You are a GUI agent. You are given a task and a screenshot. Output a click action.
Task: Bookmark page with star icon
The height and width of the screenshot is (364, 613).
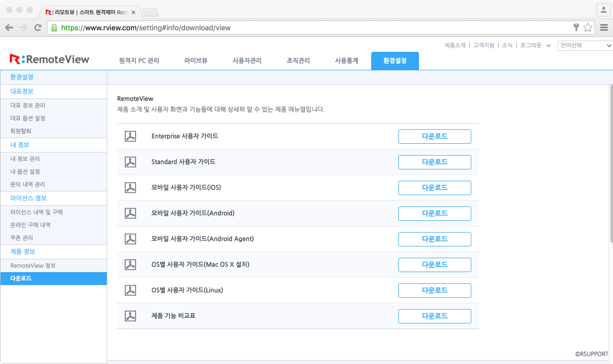pos(588,27)
